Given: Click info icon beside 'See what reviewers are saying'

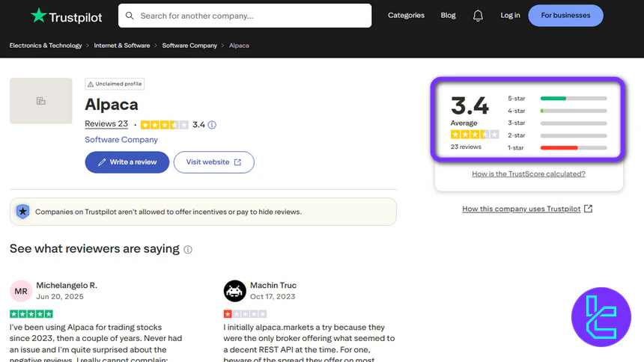Looking at the screenshot, I should (188, 250).
